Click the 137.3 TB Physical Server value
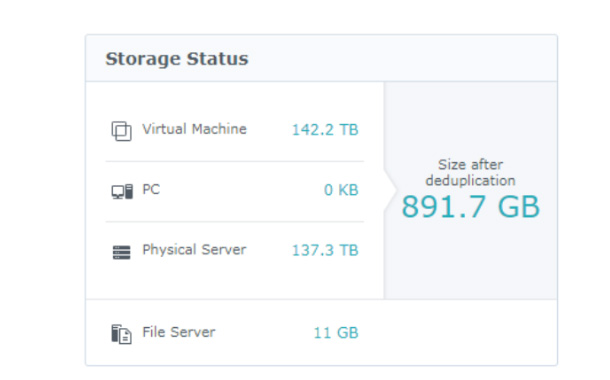The height and width of the screenshot is (380, 610). [x=325, y=250]
